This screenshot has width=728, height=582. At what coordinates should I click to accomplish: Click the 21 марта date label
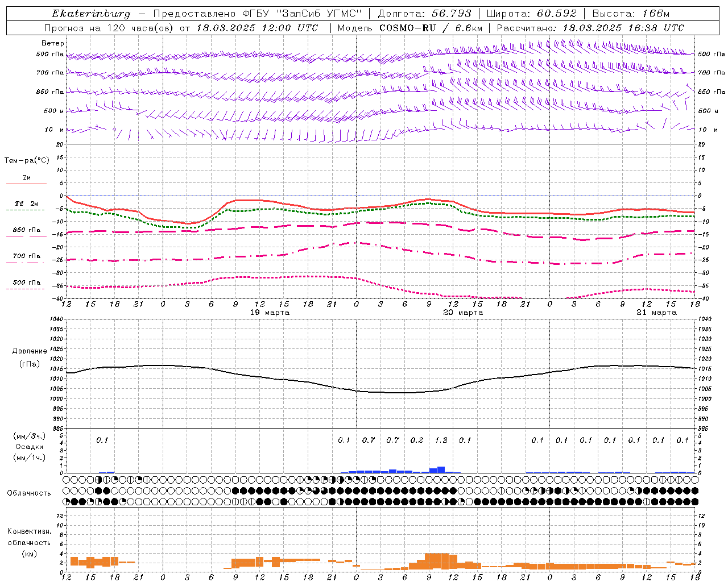pos(656,313)
